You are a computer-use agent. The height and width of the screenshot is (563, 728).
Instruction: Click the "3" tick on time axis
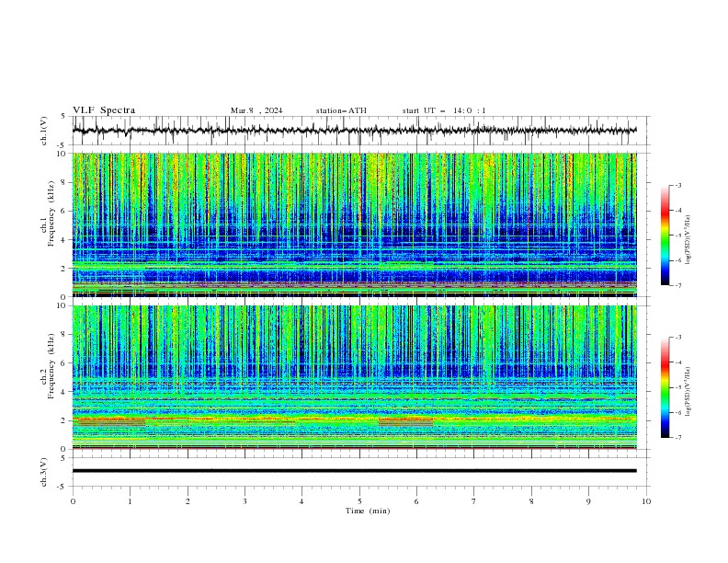click(245, 501)
